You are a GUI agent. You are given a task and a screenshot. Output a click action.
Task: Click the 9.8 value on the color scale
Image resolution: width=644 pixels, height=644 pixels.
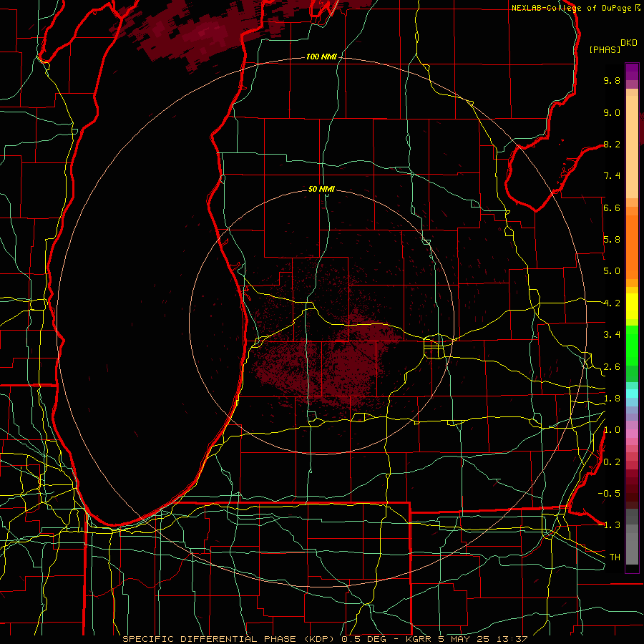(x=612, y=80)
